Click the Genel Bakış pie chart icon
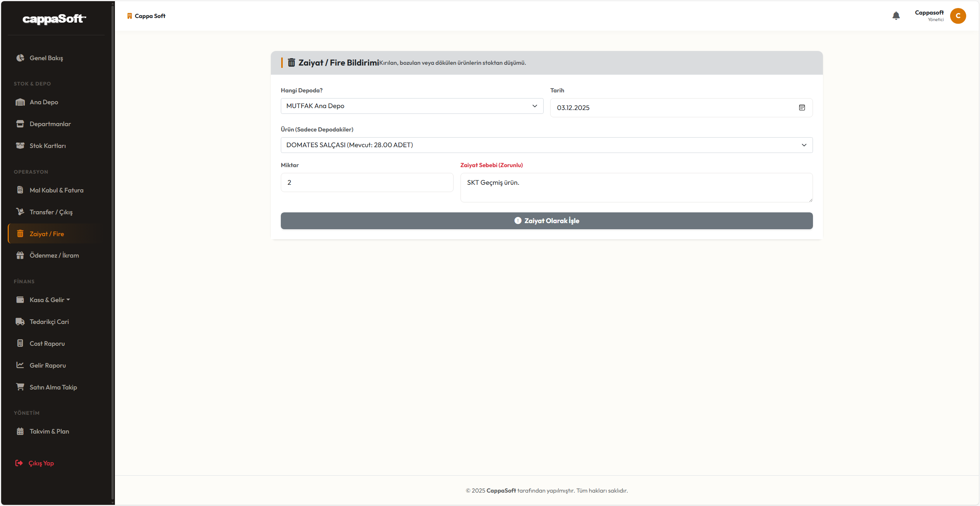Viewport: 980px width, 506px height. tap(20, 58)
